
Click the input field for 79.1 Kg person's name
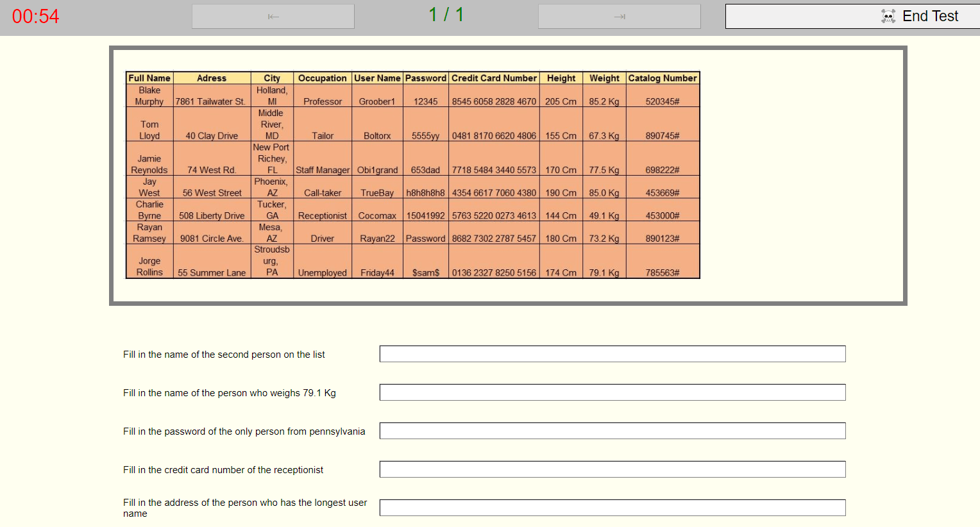tap(612, 392)
